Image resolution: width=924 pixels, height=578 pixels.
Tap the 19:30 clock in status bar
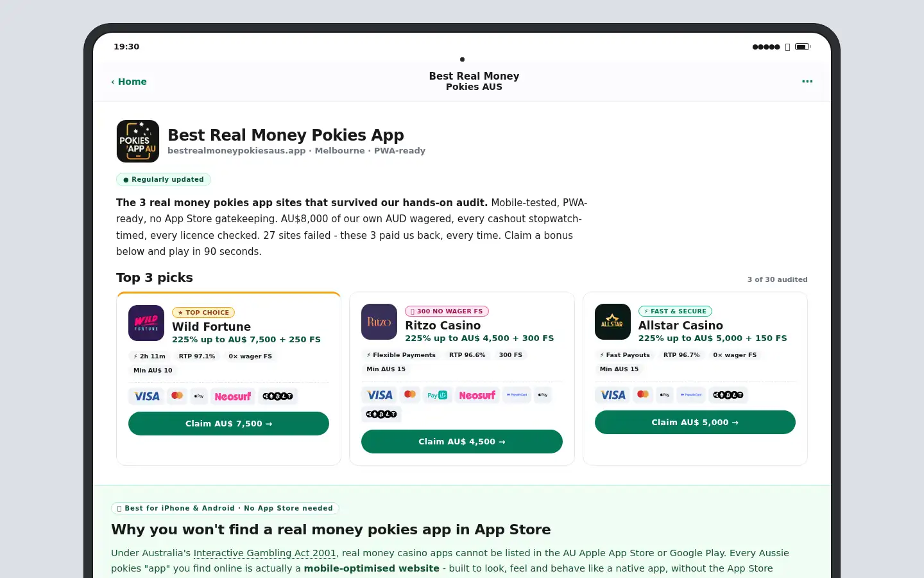(126, 47)
